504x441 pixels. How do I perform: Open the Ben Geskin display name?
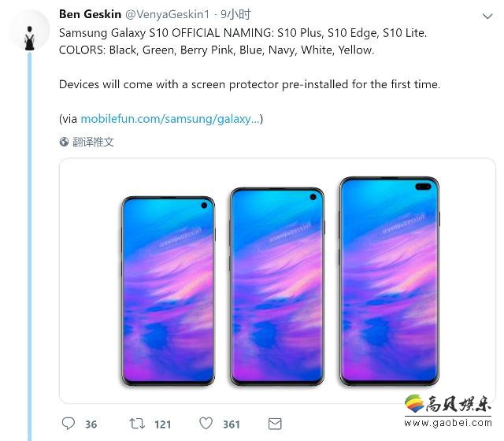tap(90, 14)
